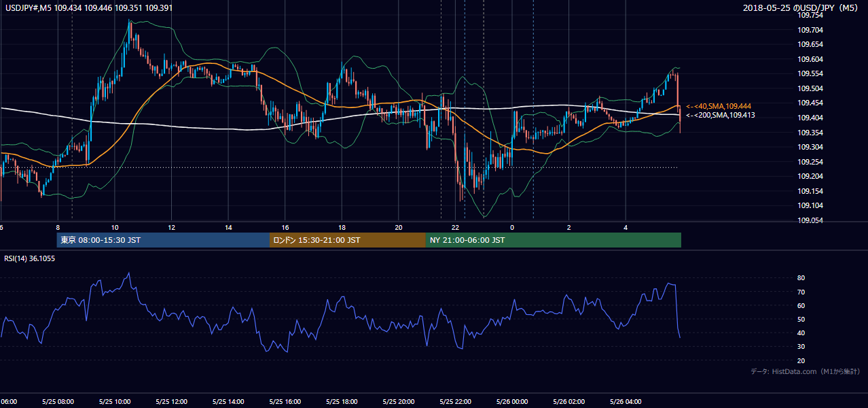Click the RSI 40 level label
Image resolution: width=868 pixels, height=408 pixels.
[x=801, y=333]
